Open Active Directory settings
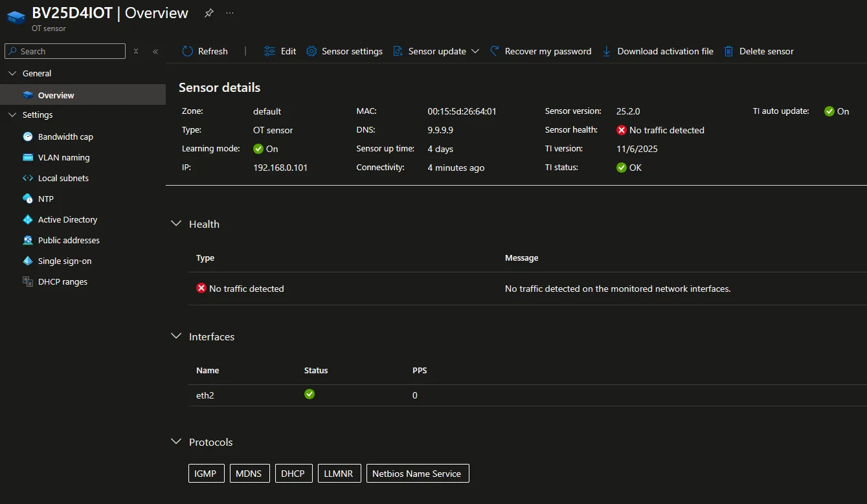 click(x=67, y=219)
